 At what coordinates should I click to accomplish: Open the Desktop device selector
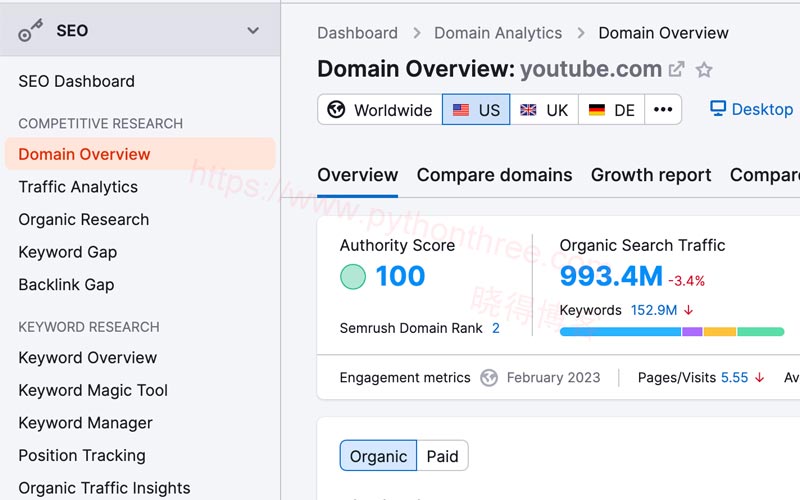click(751, 109)
